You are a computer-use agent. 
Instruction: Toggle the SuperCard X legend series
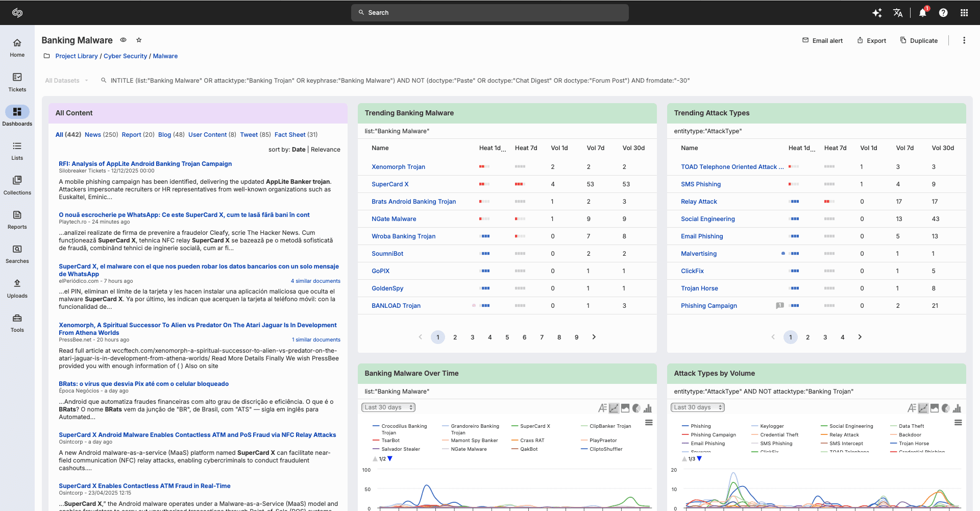point(531,426)
